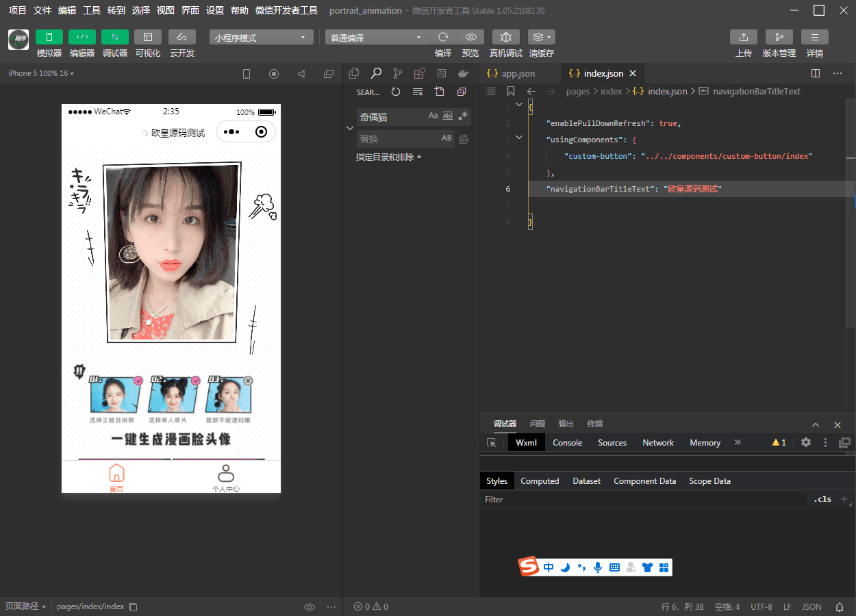Image resolution: width=856 pixels, height=616 pixels.
Task: Toggle regular expression search option
Action: [463, 116]
